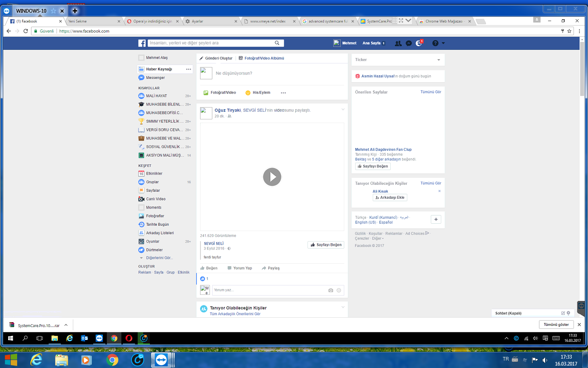Open Mehmet's profile from the top bar
The width and height of the screenshot is (588, 368).
[345, 43]
